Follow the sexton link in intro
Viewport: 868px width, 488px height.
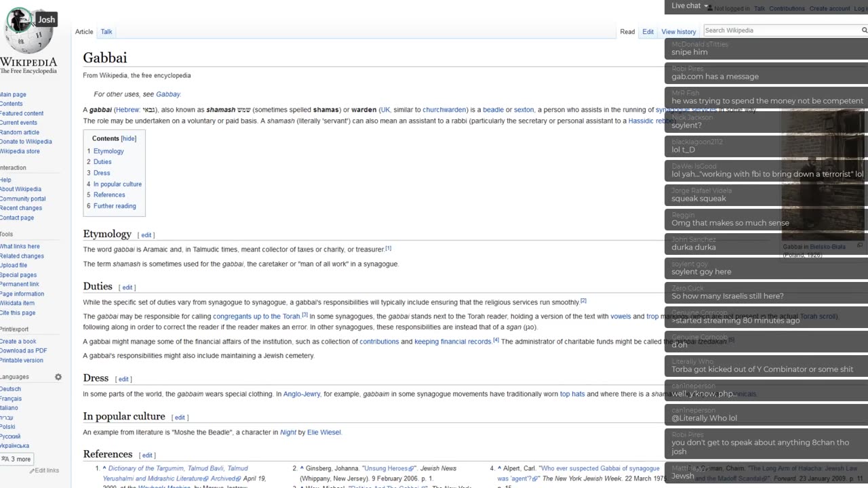tap(524, 110)
